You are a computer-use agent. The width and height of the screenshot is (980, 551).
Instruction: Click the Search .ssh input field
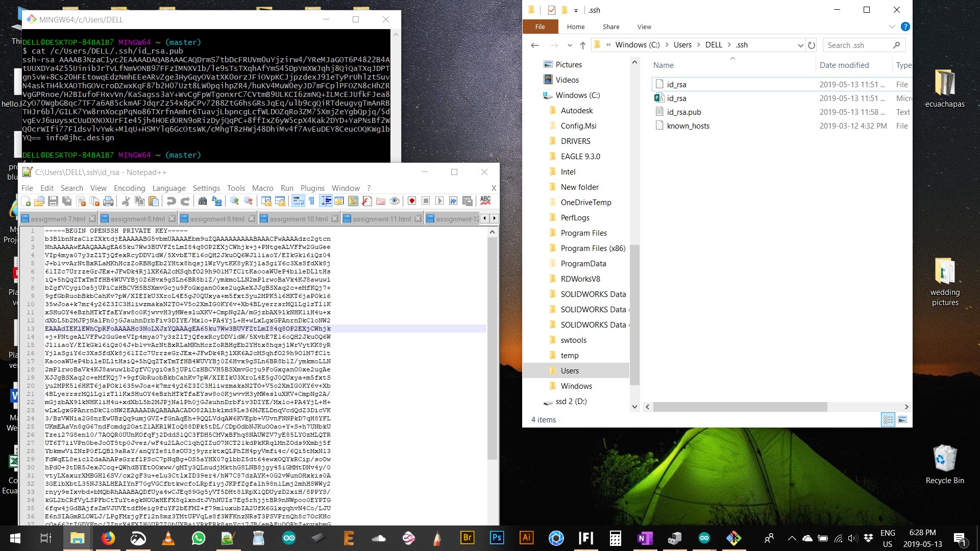click(x=857, y=45)
